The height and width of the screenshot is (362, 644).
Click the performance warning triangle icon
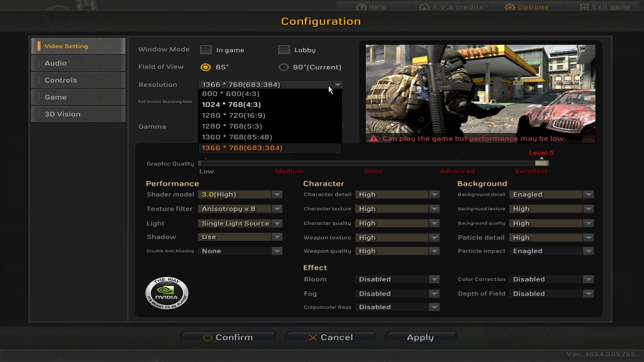point(374,139)
